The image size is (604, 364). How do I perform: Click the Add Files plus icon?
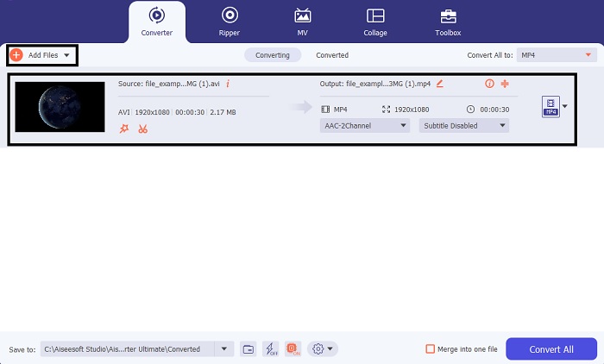pyautogui.click(x=16, y=55)
